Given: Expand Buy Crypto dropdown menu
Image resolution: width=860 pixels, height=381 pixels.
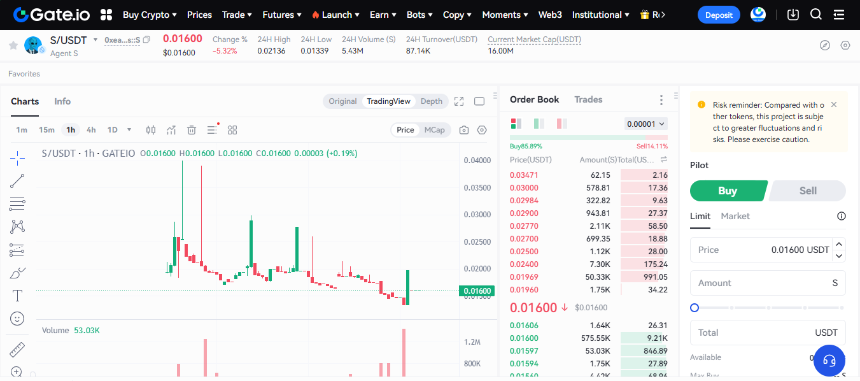Looking at the screenshot, I should tap(150, 15).
